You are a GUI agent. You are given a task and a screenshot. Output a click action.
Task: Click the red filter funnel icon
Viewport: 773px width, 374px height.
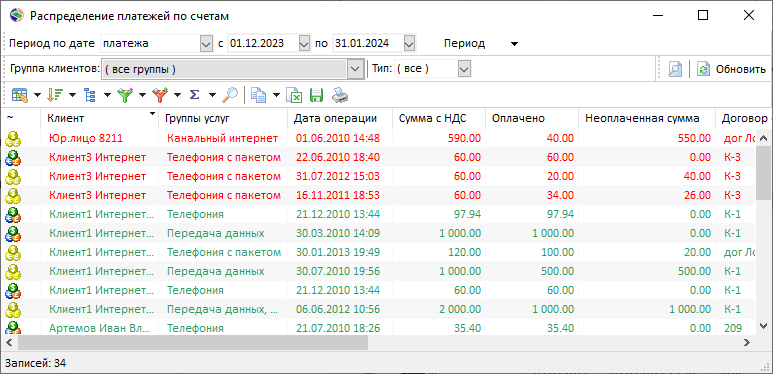click(160, 95)
